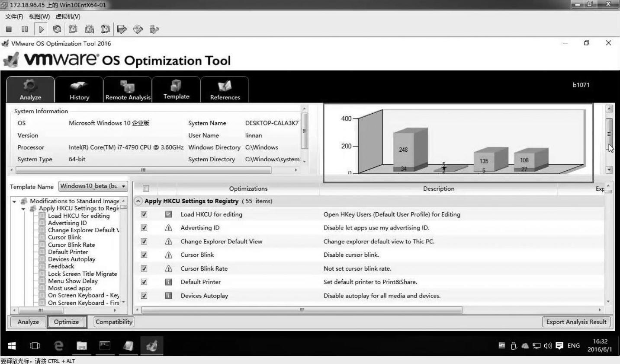This screenshot has width=620, height=364.
Task: Click the info icon beside Devices Autoplay
Action: 169,296
